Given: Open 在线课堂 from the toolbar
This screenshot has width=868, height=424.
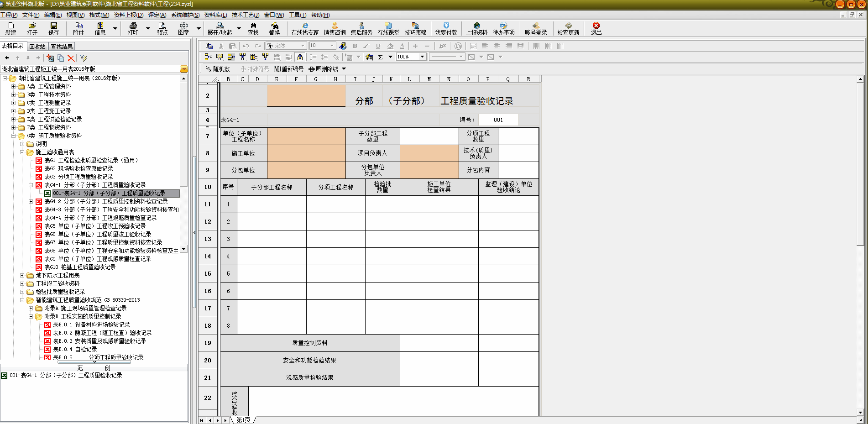Looking at the screenshot, I should (x=388, y=28).
